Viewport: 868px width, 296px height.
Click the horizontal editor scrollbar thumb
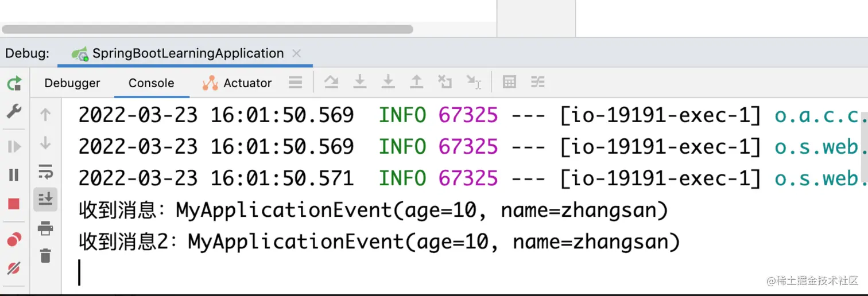(207, 29)
